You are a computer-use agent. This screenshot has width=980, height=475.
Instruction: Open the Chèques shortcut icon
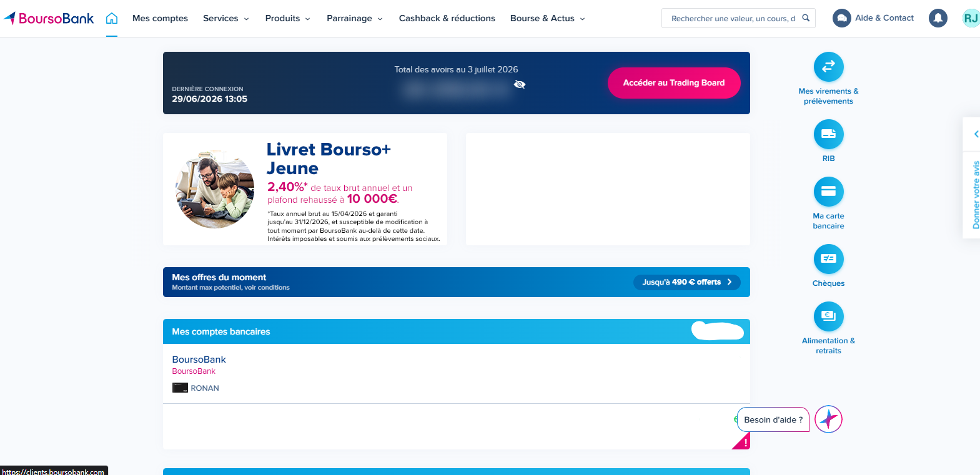point(828,259)
